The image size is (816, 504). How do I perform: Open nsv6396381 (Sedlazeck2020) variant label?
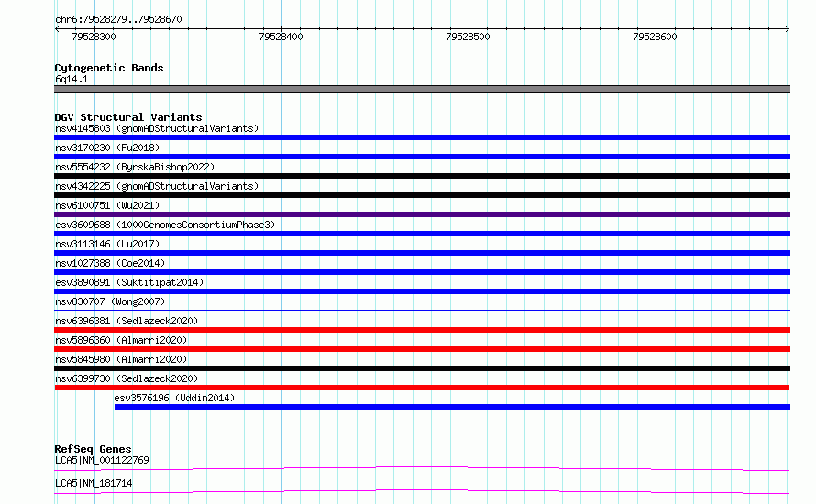coord(127,321)
